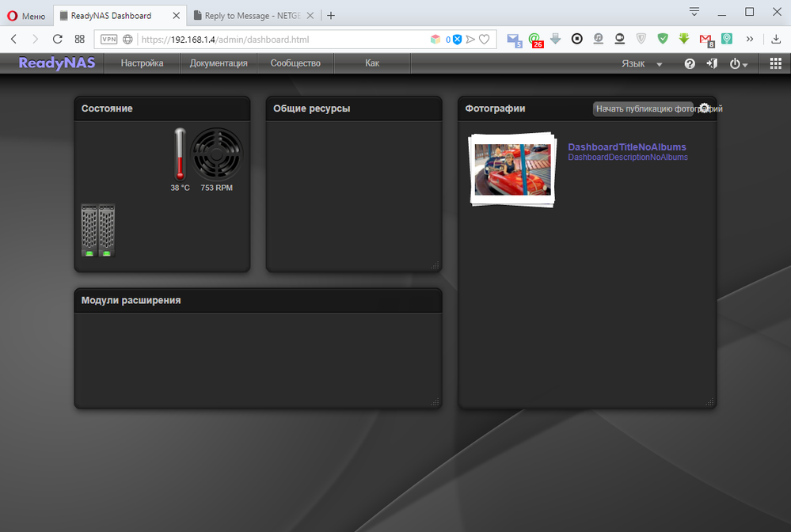Click the colored cube icon in address bar

[435, 40]
